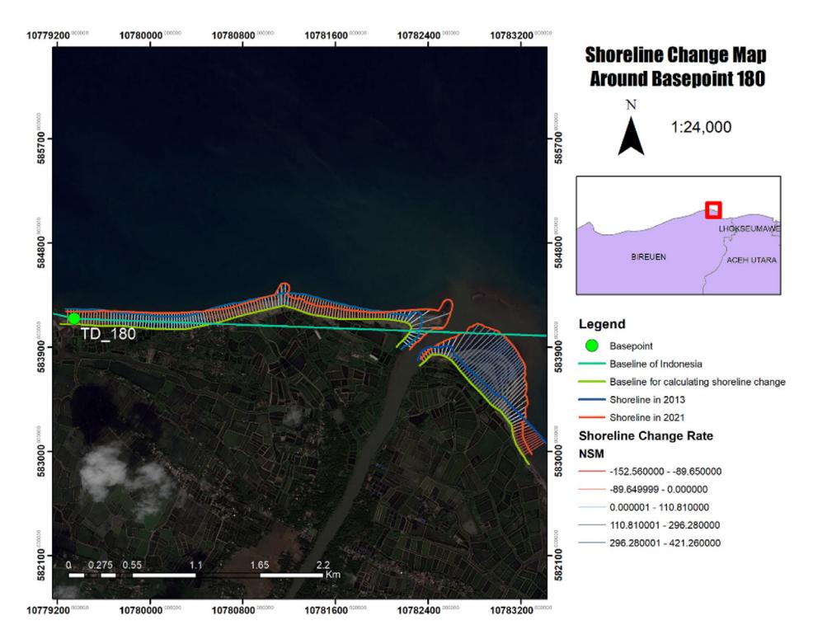The width and height of the screenshot is (813, 644).
Task: Click the 'Shoreline Change Map' title line
Action: click(675, 54)
